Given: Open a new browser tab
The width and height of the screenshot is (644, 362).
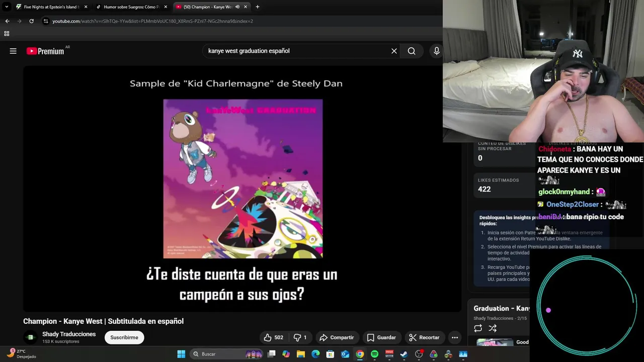Looking at the screenshot, I should [x=257, y=7].
